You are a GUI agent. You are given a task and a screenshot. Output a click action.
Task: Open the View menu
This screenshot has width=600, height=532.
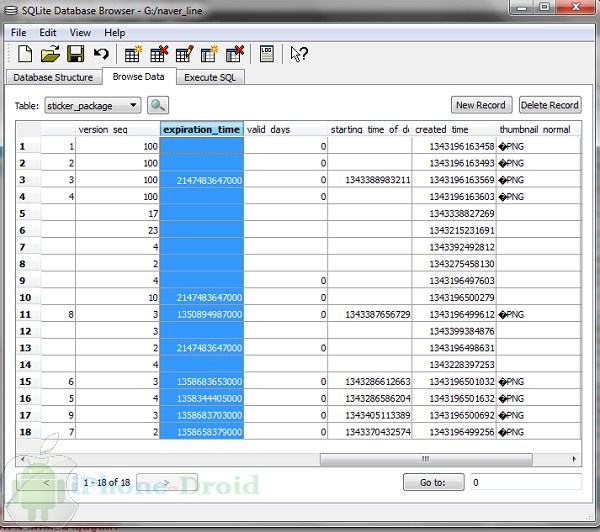pyautogui.click(x=80, y=33)
